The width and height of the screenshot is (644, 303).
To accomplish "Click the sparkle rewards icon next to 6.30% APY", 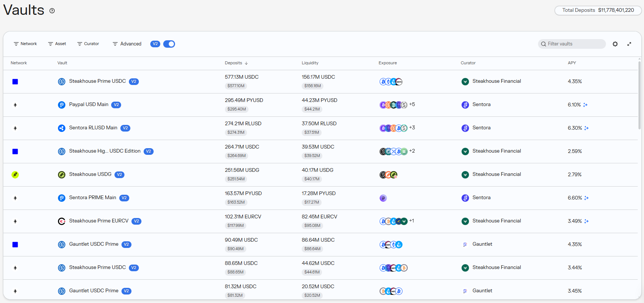I will click(x=586, y=128).
